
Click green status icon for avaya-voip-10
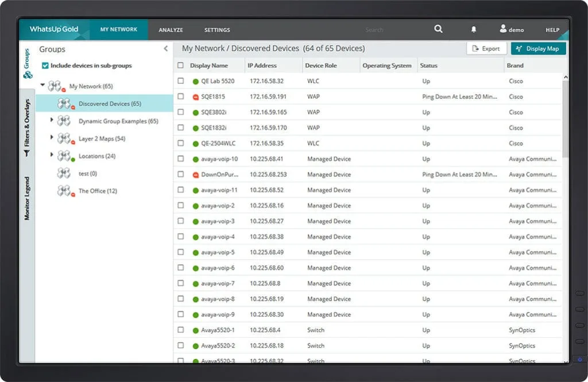coord(195,159)
